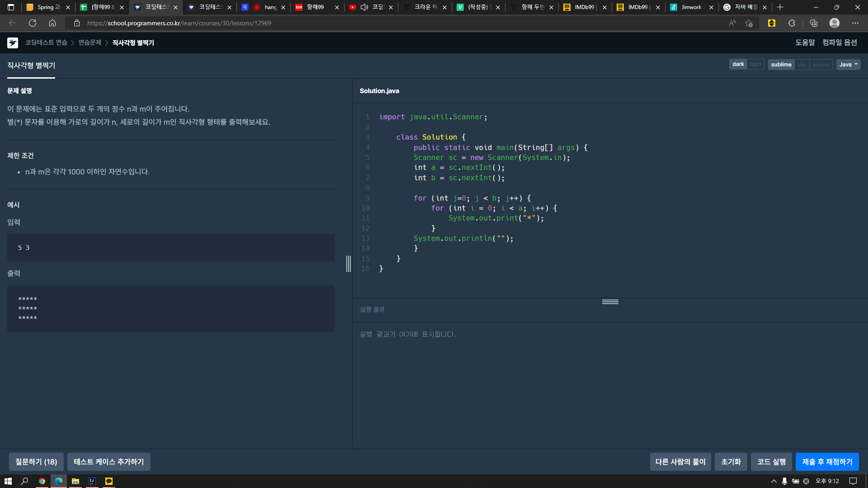Go back with browser back arrow
The width and height of the screenshot is (868, 488).
pyautogui.click(x=13, y=23)
